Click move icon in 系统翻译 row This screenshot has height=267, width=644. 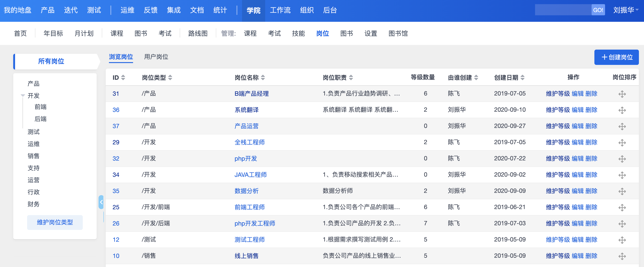(622, 110)
